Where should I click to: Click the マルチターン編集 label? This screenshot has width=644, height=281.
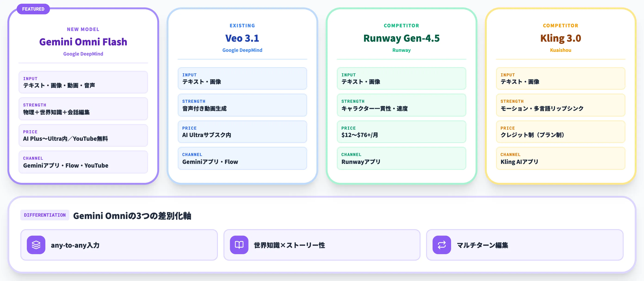pos(482,245)
